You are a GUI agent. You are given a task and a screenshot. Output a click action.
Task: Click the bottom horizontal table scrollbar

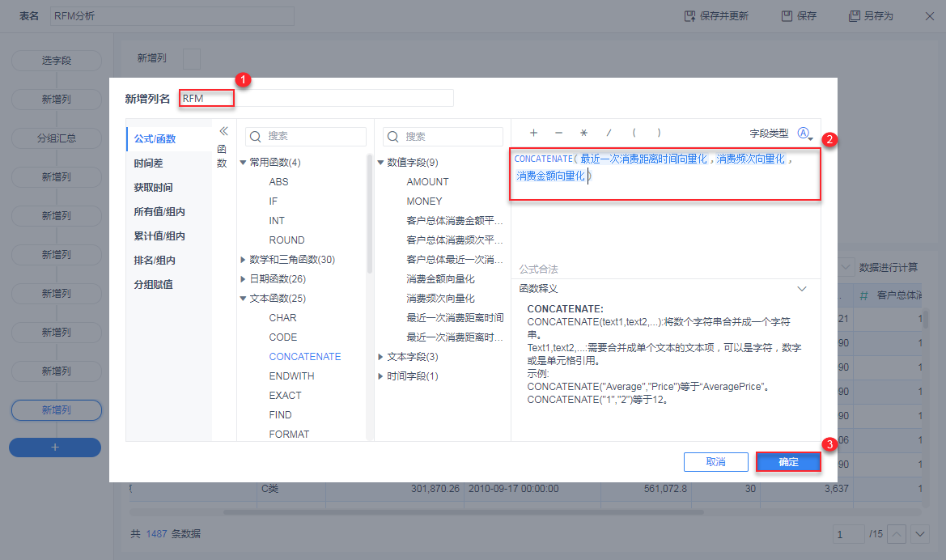[464, 512]
